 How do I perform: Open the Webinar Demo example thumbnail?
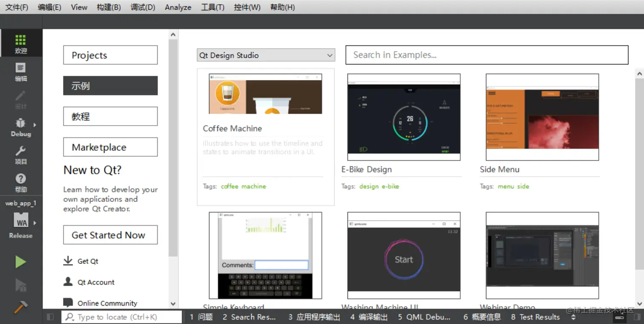(542, 255)
